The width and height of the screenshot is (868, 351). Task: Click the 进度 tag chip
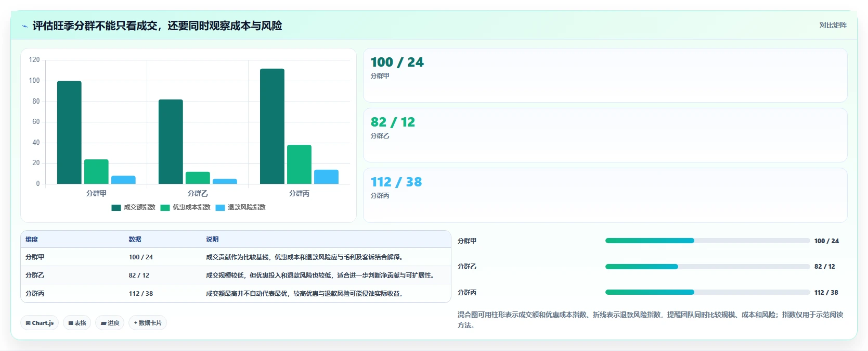(x=110, y=323)
